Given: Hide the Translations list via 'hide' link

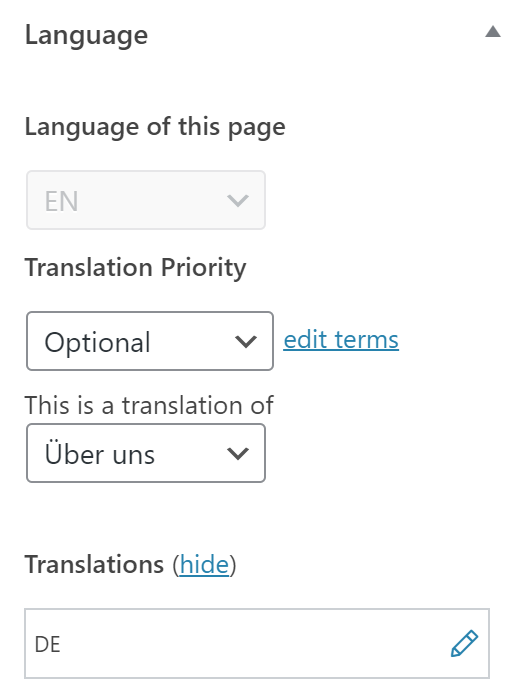Looking at the screenshot, I should [x=204, y=564].
